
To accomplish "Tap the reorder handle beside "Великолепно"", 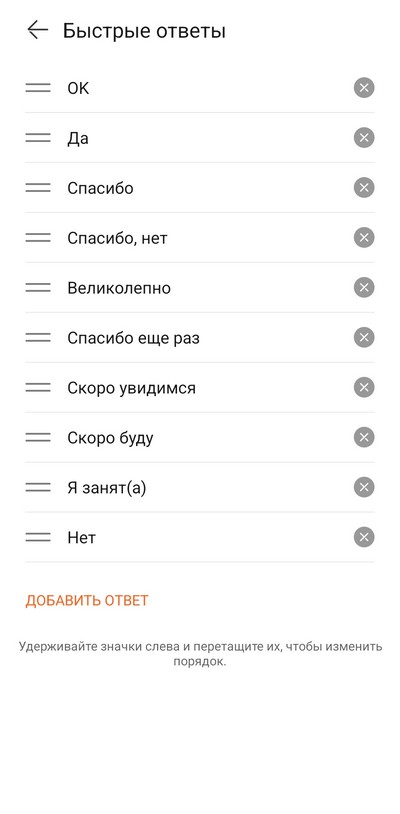I will pyautogui.click(x=38, y=288).
